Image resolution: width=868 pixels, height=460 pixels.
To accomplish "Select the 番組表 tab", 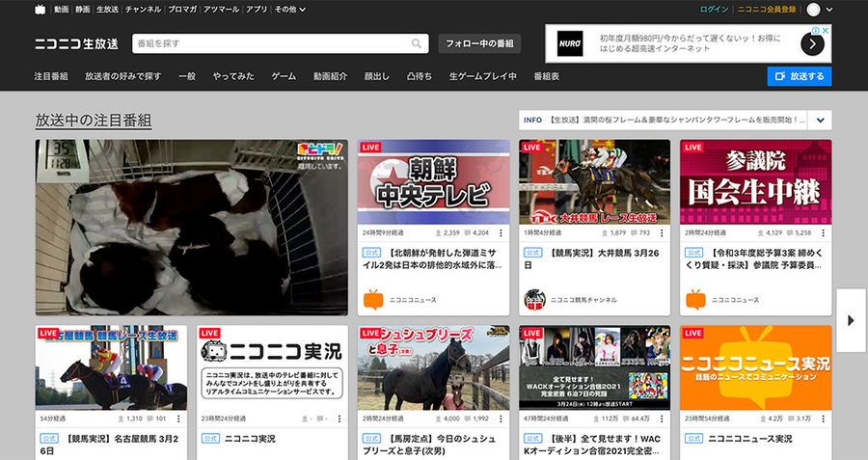I will 547,76.
